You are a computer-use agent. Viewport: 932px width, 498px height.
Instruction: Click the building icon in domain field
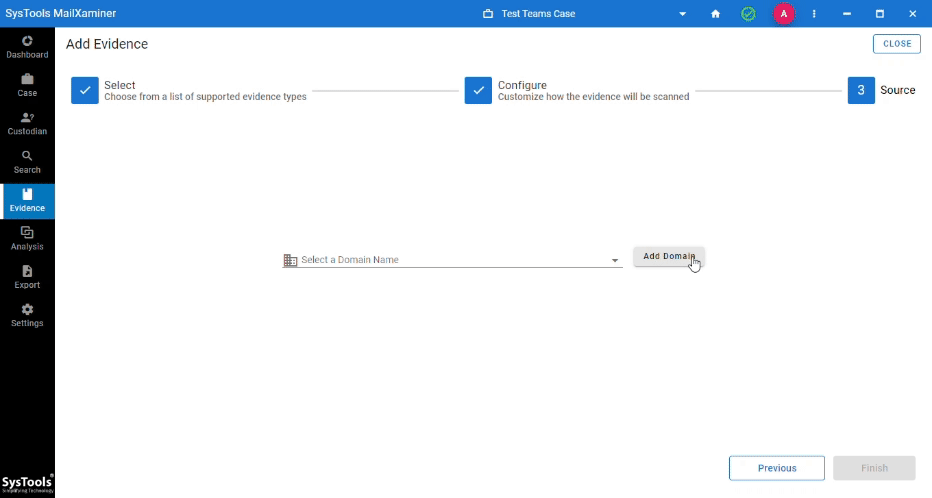pyautogui.click(x=290, y=260)
